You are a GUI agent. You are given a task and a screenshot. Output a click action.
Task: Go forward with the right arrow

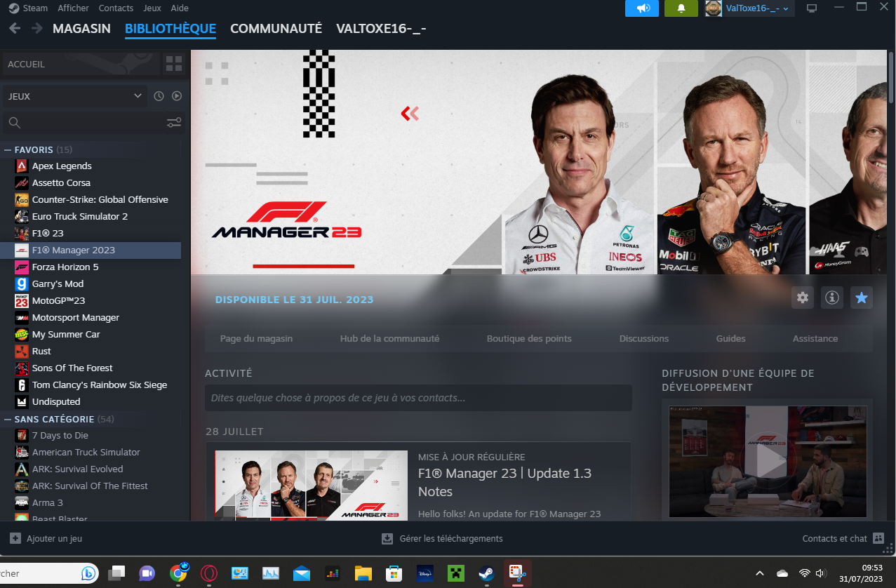[x=36, y=29]
